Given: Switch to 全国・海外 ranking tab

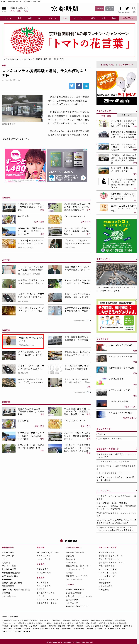Looking at the screenshot, I should [x=126, y=115].
